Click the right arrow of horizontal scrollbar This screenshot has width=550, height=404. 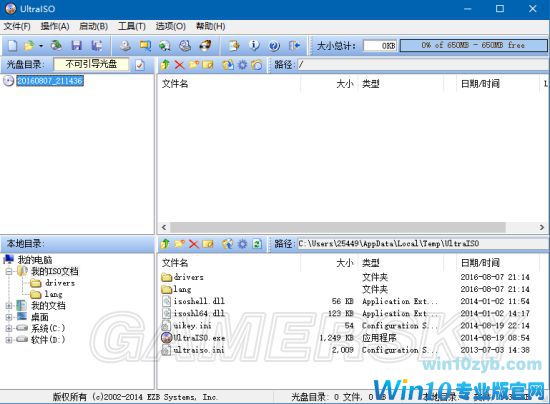pyautogui.click(x=542, y=227)
